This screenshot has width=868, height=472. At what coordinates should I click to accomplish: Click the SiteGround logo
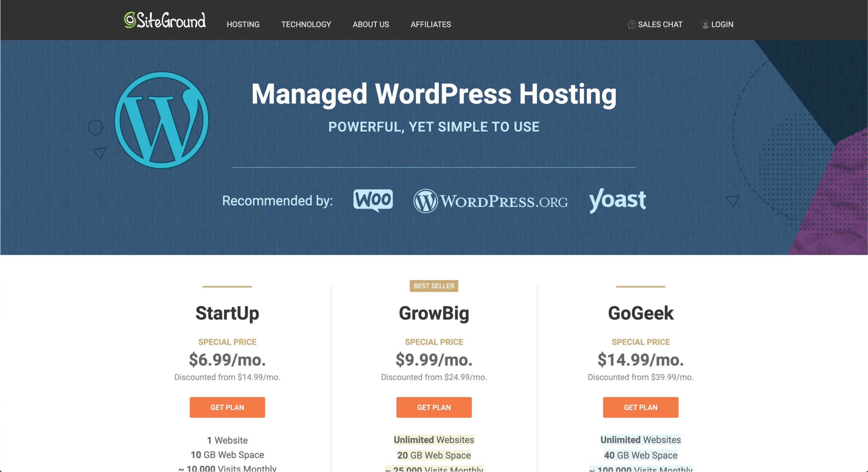coord(165,21)
